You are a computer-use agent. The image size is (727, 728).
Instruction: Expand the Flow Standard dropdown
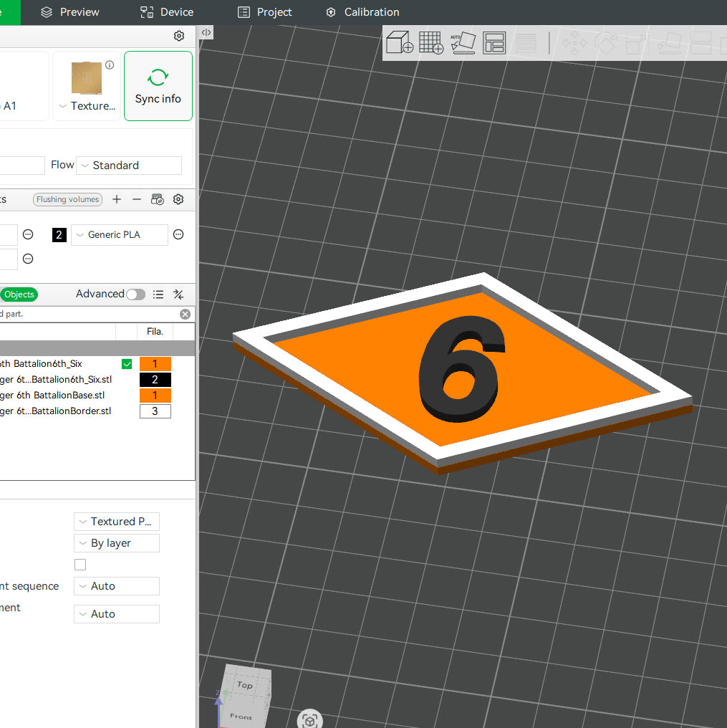pos(129,166)
